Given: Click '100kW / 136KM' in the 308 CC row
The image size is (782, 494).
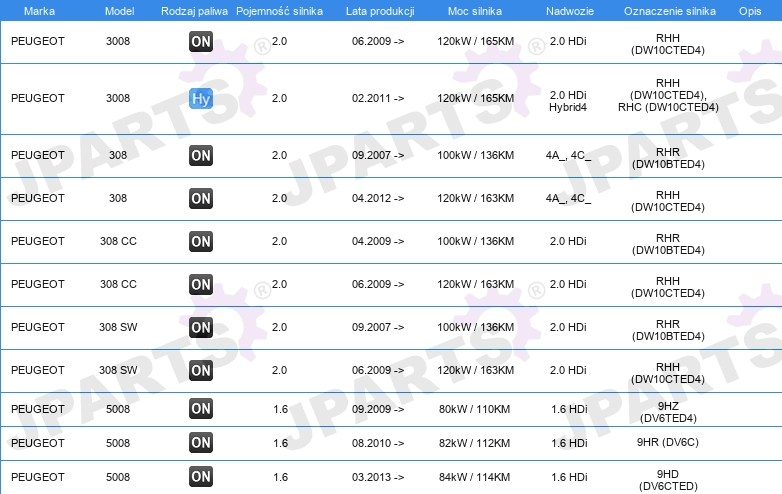Looking at the screenshot, I should click(x=476, y=241).
